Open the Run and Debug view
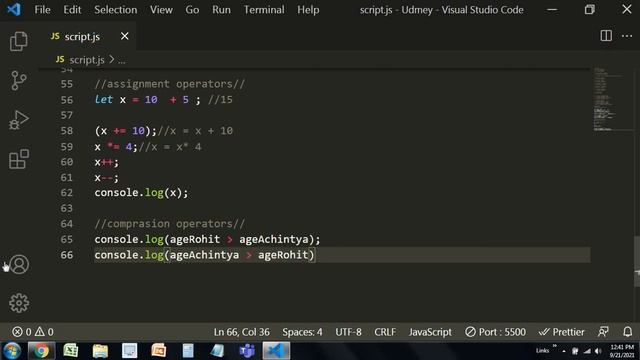Screen dimensions: 640x360 coord(19,120)
